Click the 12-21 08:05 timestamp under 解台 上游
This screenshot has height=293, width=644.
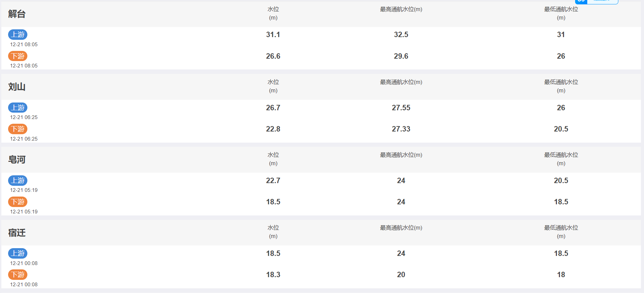pos(24,45)
